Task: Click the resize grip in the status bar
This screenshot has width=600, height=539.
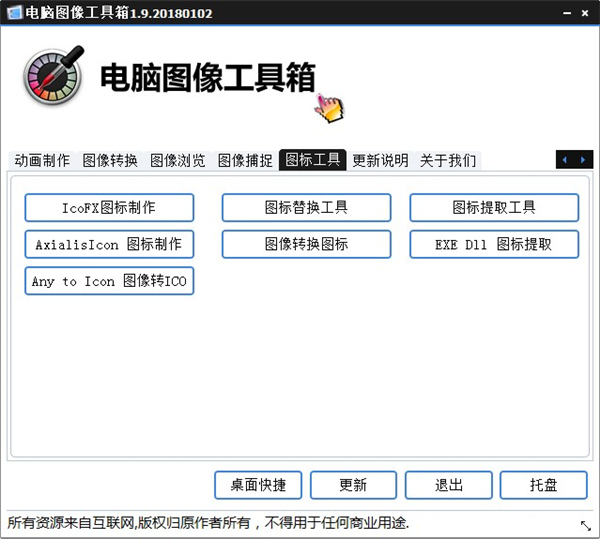Action: pyautogui.click(x=585, y=525)
